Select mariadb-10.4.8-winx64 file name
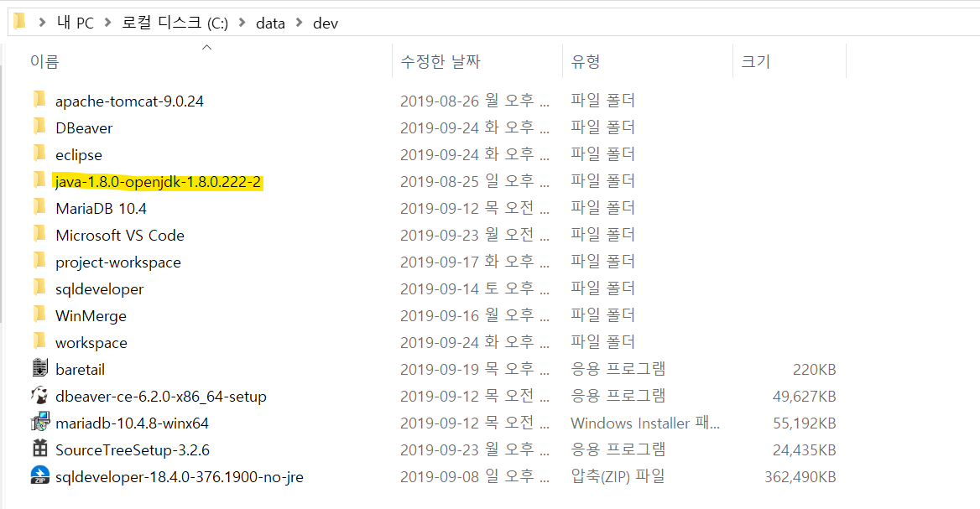Viewport: 980px width, 509px height. [x=132, y=423]
